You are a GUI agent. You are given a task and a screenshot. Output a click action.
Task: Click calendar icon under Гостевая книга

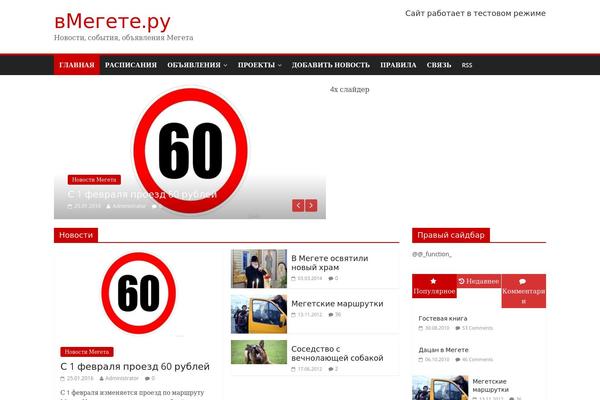(x=421, y=328)
